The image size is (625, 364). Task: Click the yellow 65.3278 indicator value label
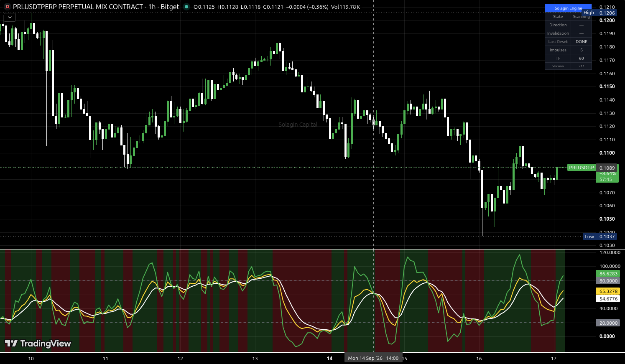[x=608, y=291]
